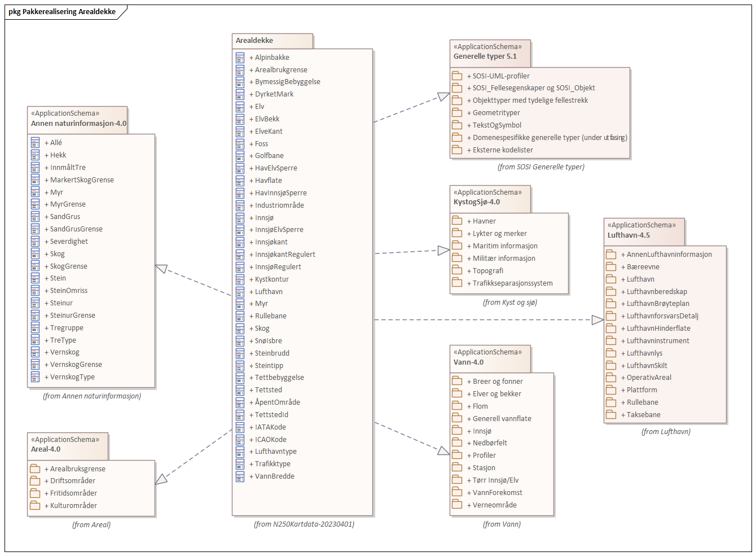Click the icon next to Hekk
756x556 pixels.
(x=35, y=155)
